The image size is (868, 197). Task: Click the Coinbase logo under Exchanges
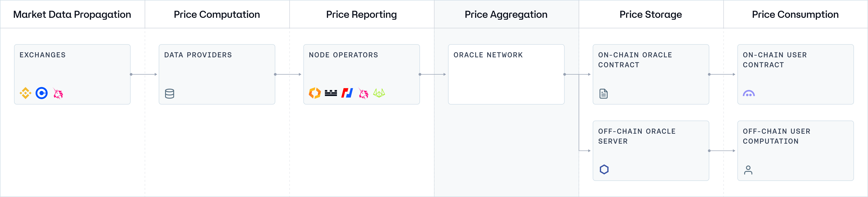tap(42, 93)
